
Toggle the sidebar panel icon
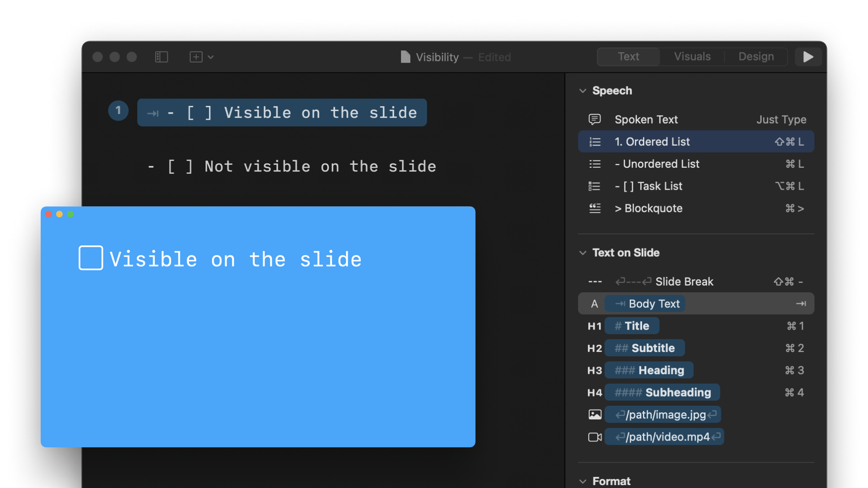click(161, 57)
